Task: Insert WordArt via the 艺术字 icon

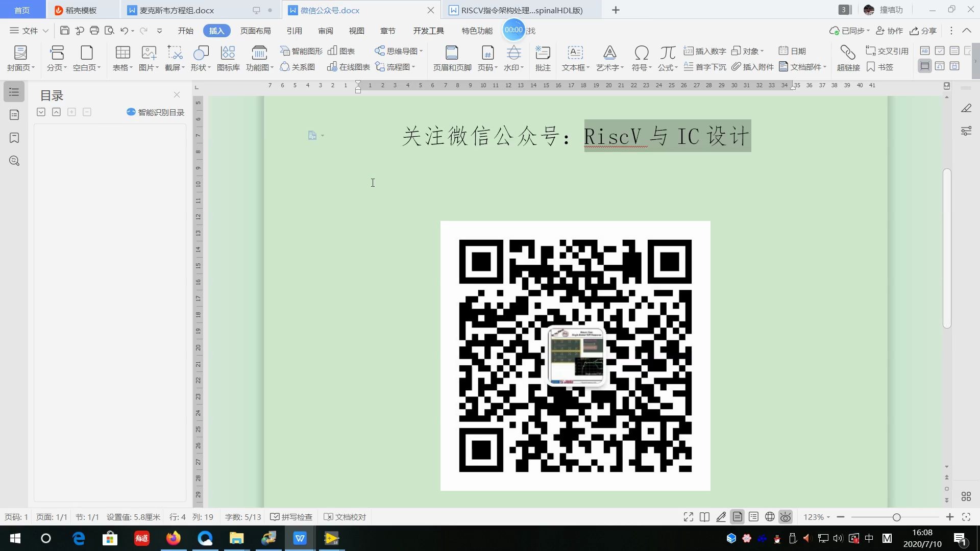Action: pyautogui.click(x=609, y=58)
